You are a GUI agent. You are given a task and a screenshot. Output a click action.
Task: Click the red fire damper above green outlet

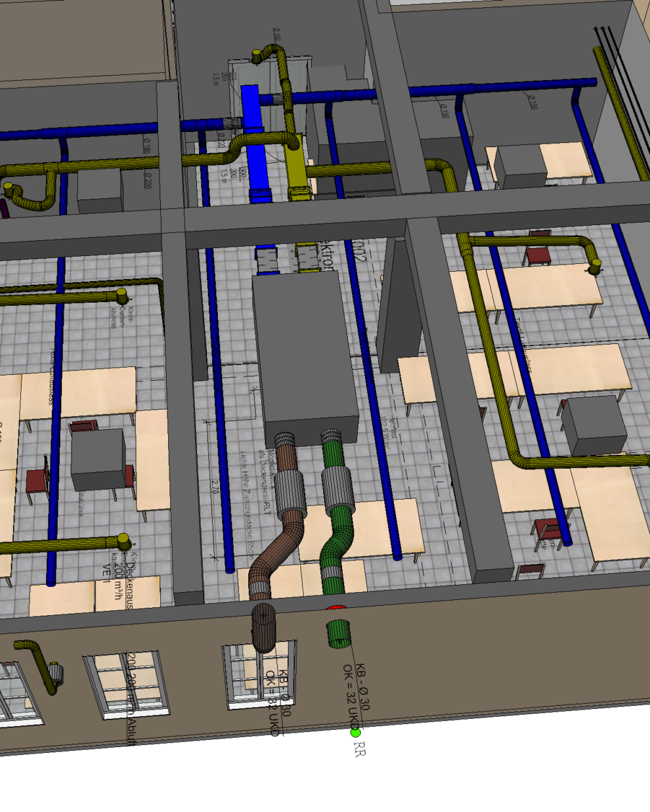click(x=336, y=609)
